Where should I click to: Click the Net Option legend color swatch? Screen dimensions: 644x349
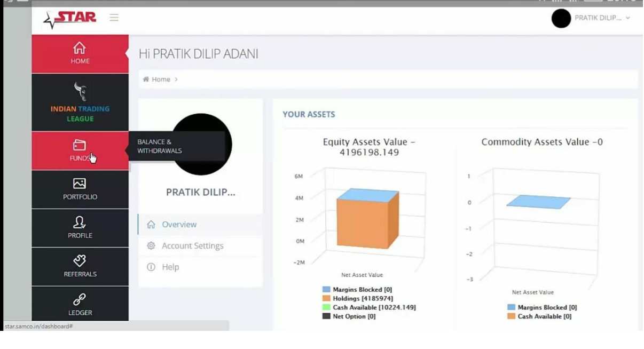pyautogui.click(x=326, y=316)
